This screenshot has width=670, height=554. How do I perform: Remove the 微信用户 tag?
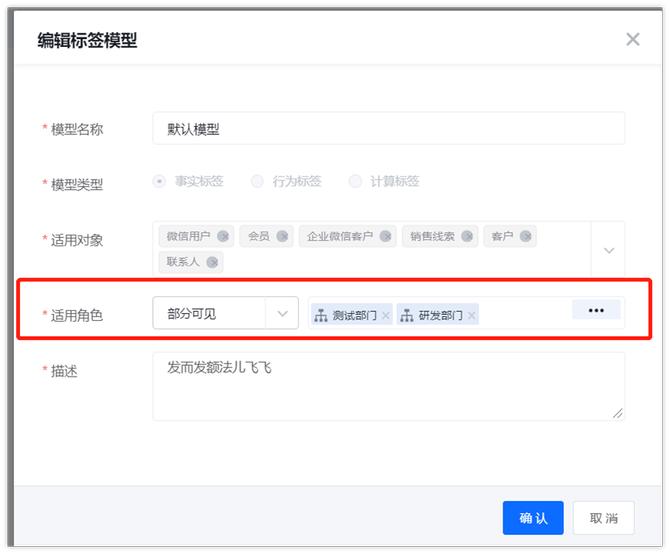(x=223, y=237)
